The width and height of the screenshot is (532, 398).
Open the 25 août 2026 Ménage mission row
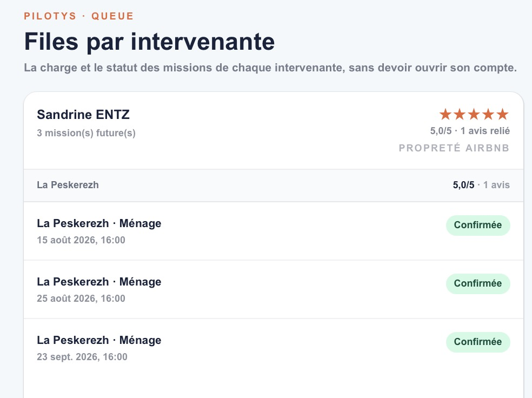[x=274, y=289]
